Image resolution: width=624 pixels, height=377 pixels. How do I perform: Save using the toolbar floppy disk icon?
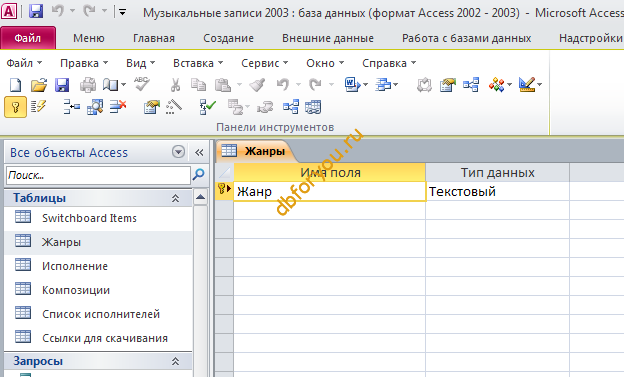(x=62, y=85)
